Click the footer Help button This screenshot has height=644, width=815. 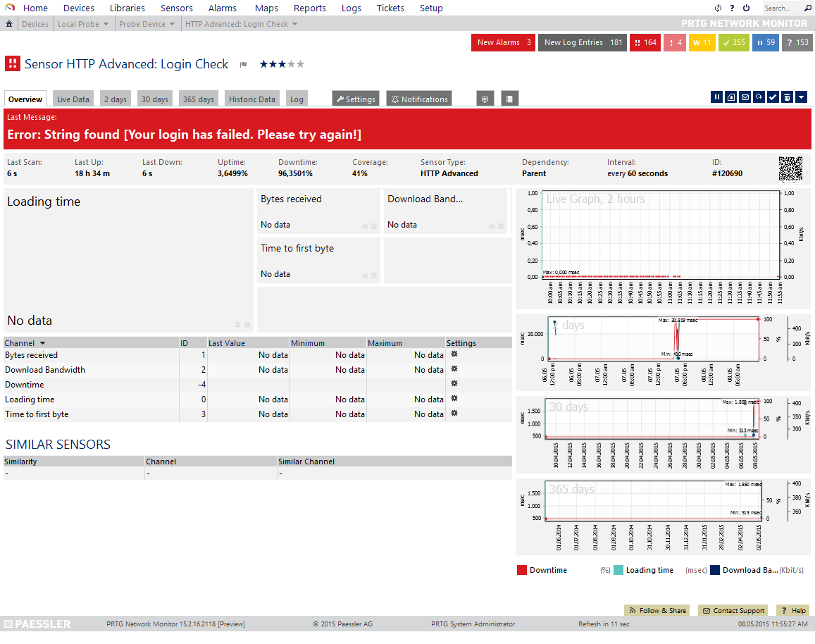click(x=793, y=610)
